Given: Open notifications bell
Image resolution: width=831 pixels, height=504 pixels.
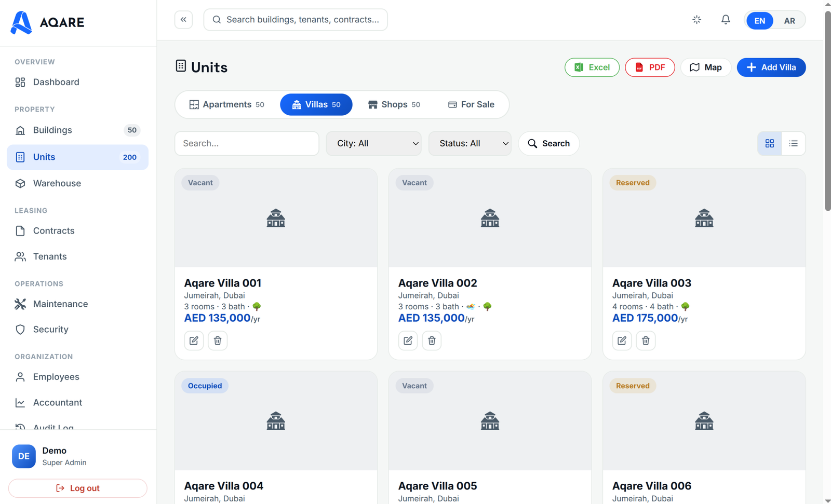Looking at the screenshot, I should click(x=726, y=20).
